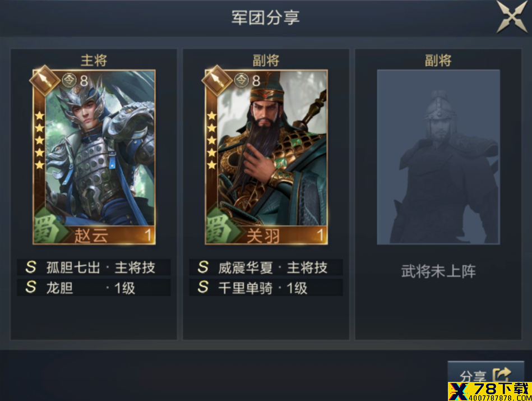Select the 关羽 general card portrait
This screenshot has height=401, width=532.
(266, 157)
